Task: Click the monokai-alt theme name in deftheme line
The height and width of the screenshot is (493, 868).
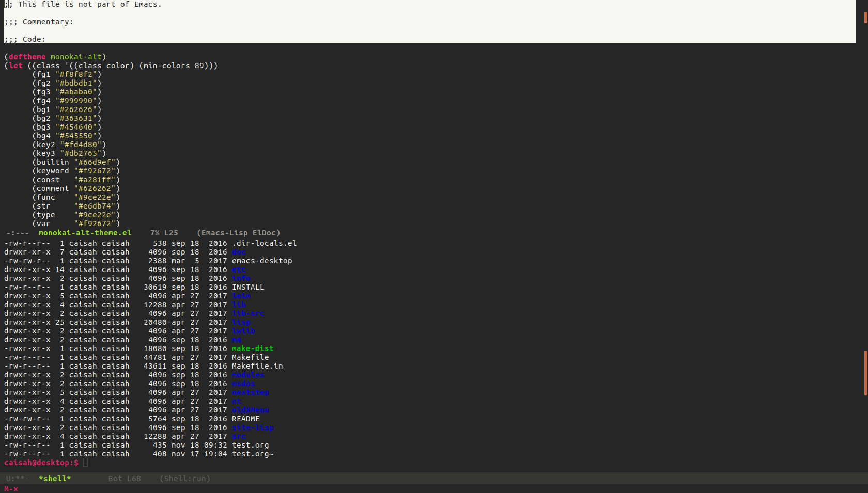Action: click(x=76, y=57)
